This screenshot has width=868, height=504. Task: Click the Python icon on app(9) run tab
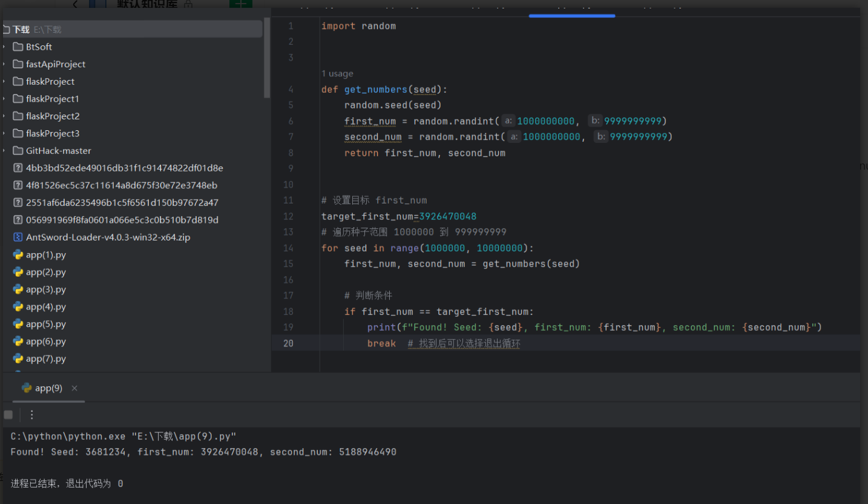pos(27,388)
